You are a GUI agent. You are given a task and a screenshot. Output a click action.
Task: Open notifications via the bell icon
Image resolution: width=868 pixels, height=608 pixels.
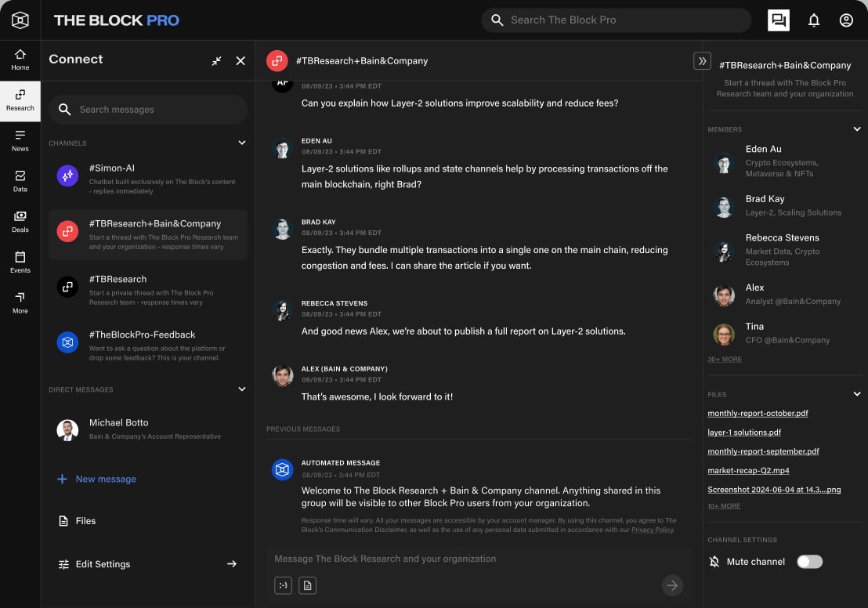click(813, 20)
